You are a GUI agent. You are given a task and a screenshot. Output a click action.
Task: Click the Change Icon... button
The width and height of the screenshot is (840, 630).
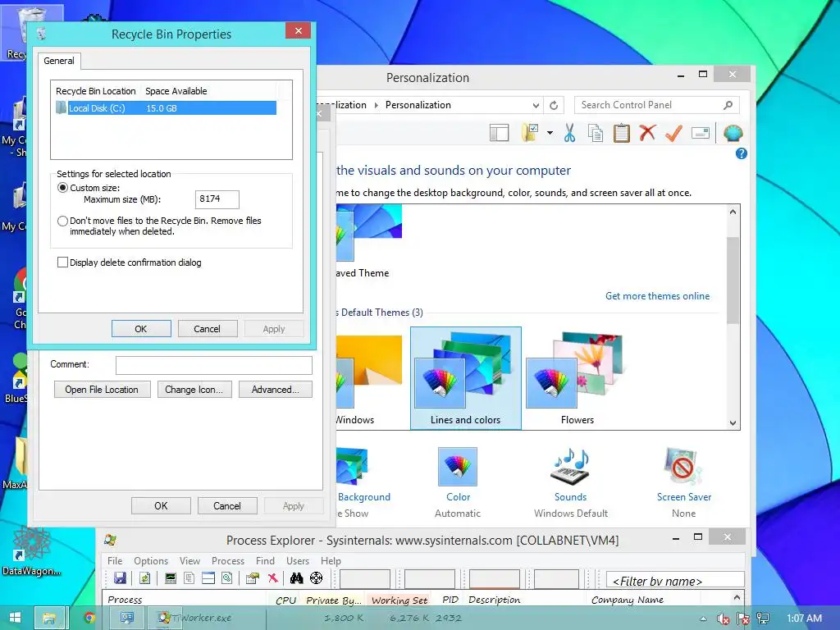194,390
